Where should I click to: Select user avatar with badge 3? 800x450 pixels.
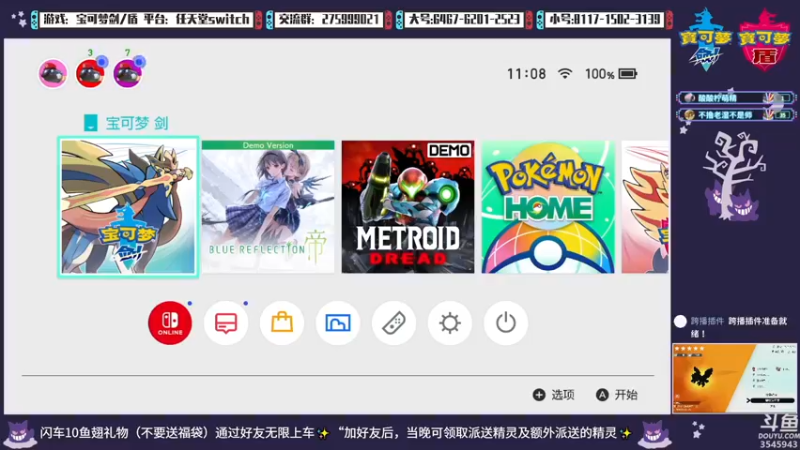(x=90, y=73)
